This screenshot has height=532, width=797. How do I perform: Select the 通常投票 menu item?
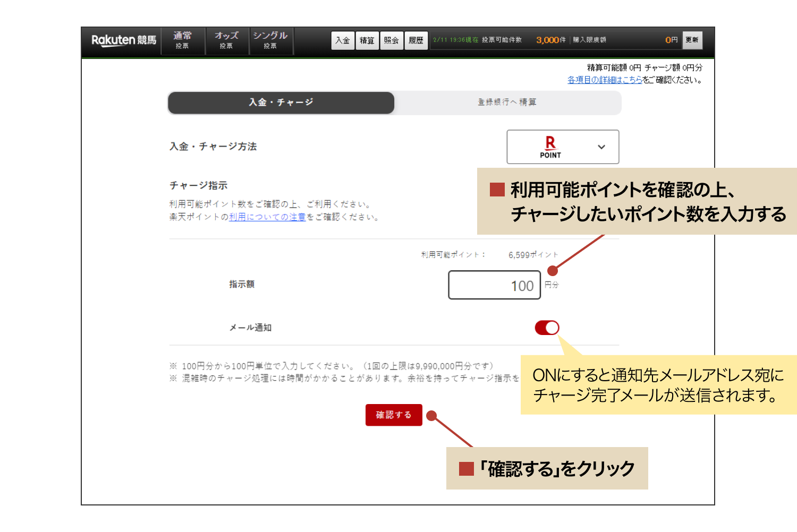[x=182, y=40]
